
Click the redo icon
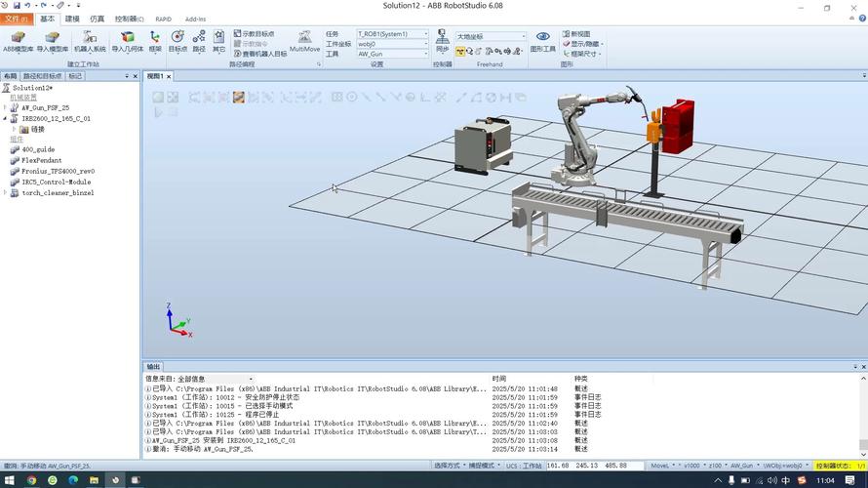tap(43, 5)
